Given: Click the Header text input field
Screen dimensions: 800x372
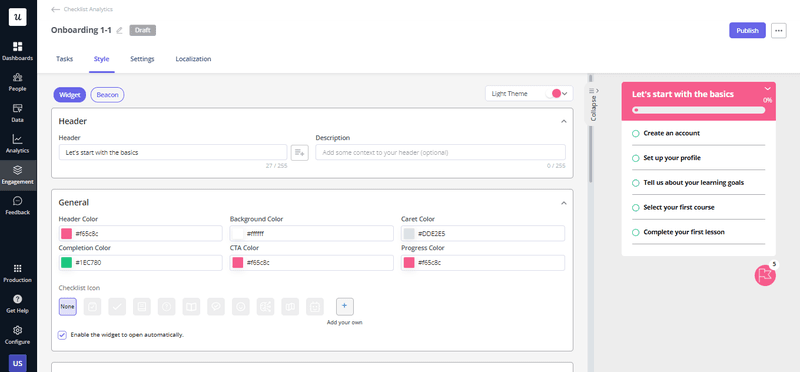Looking at the screenshot, I should click(173, 152).
